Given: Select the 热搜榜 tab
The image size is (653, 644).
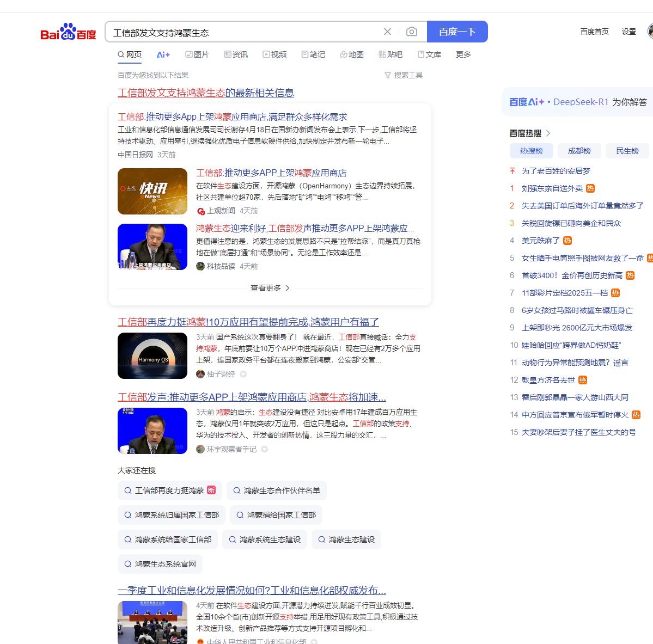Looking at the screenshot, I should click(532, 151).
